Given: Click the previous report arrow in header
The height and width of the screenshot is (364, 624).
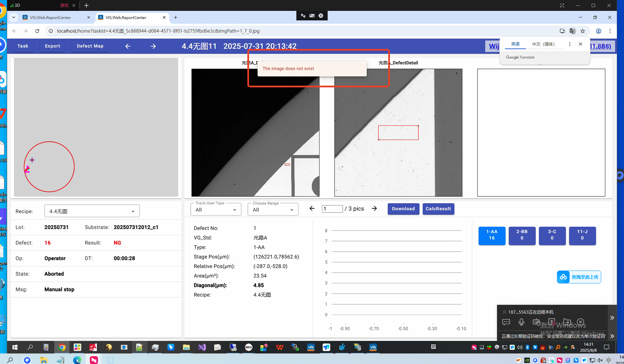Looking at the screenshot, I should (128, 46).
